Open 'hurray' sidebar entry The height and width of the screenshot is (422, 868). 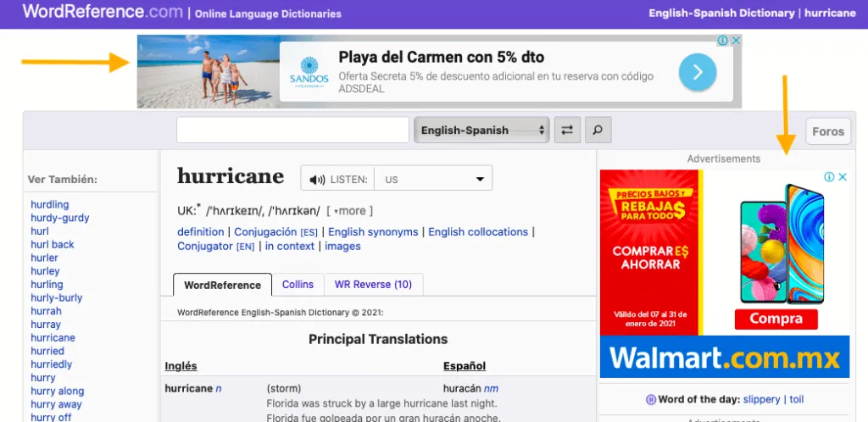pos(46,324)
